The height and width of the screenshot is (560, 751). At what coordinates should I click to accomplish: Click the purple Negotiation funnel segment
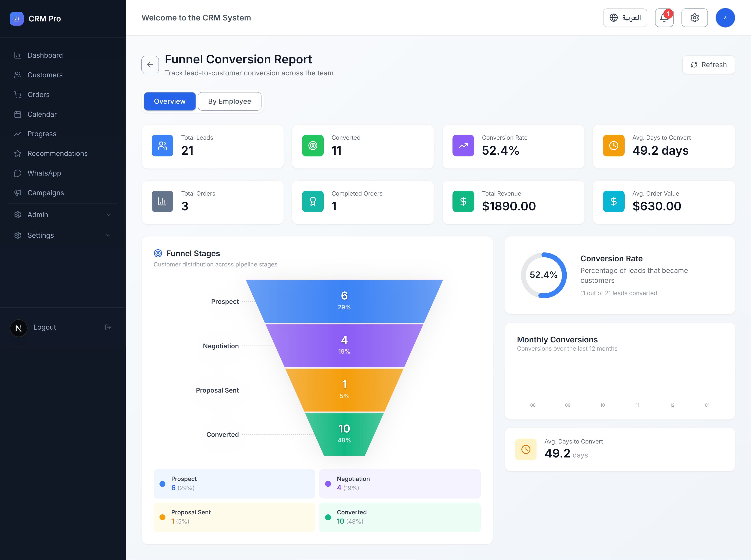(x=344, y=346)
